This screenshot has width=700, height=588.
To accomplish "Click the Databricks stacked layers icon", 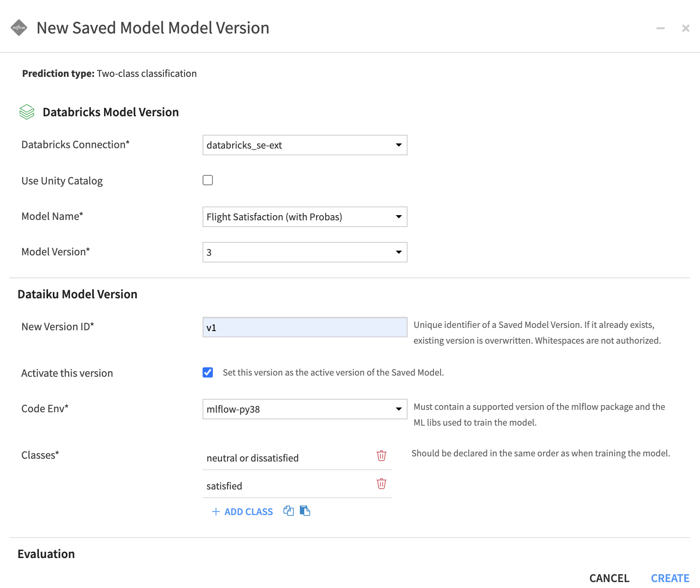I will 27,112.
